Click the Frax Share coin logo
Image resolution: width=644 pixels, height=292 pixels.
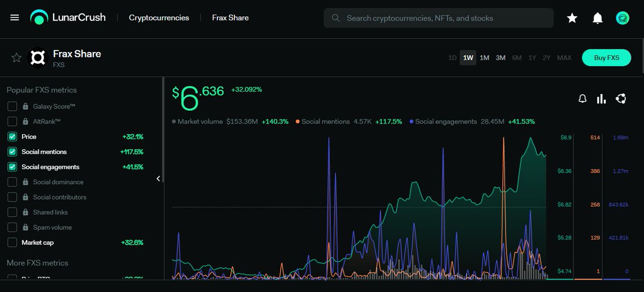pos(37,57)
